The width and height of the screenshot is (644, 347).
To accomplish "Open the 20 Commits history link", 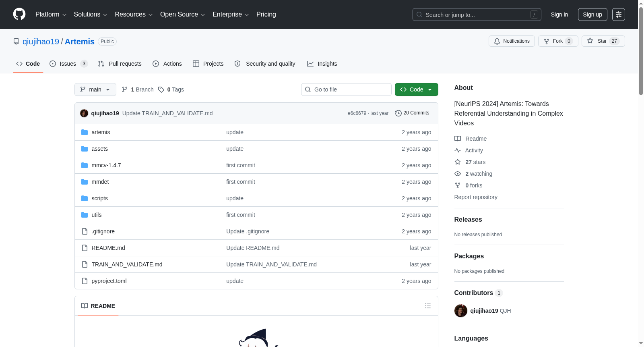I will (412, 113).
